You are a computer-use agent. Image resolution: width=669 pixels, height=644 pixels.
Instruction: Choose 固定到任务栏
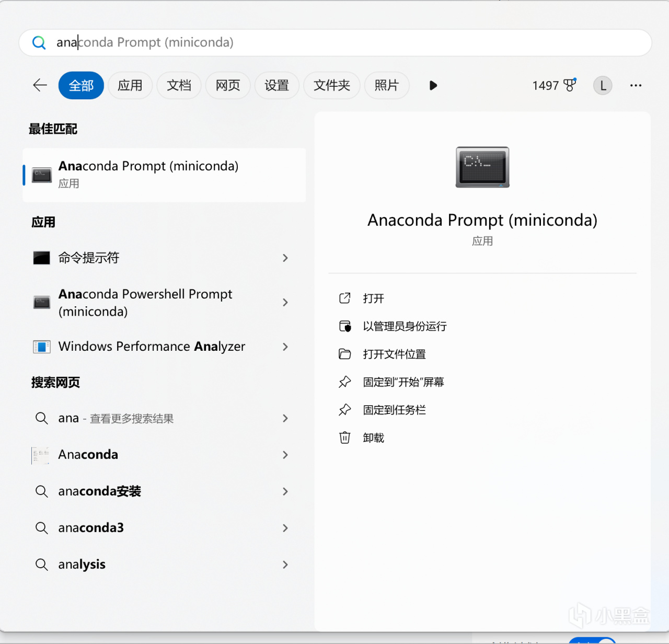pos(395,410)
